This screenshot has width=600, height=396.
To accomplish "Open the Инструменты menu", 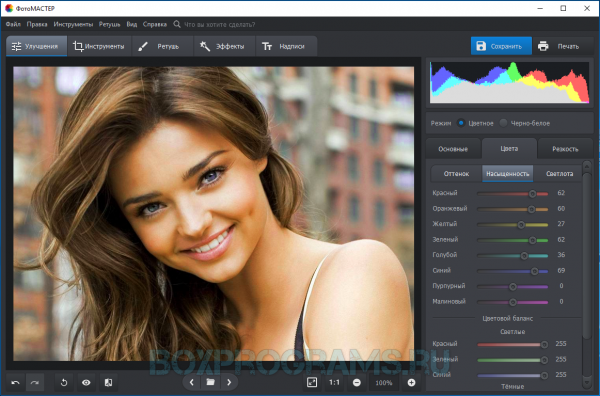I will (x=73, y=24).
